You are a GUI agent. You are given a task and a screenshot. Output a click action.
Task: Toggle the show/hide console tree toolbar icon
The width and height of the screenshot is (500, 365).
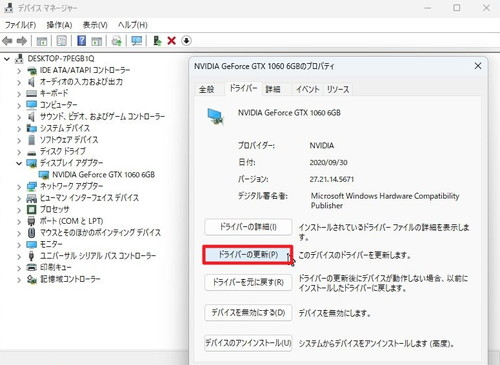[42, 41]
